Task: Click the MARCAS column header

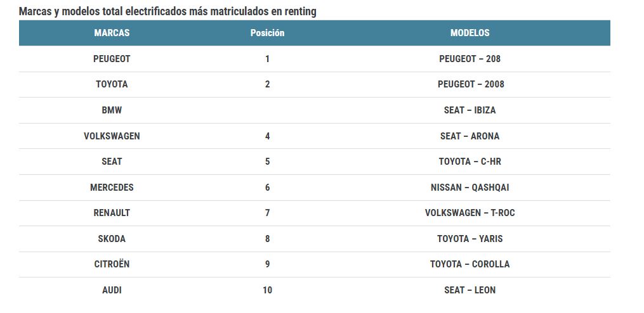Action: [x=112, y=33]
